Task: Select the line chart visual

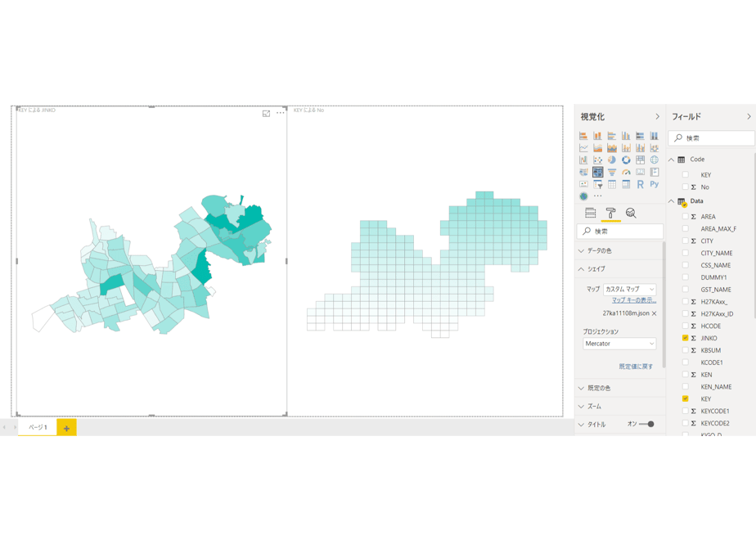Action: (583, 147)
